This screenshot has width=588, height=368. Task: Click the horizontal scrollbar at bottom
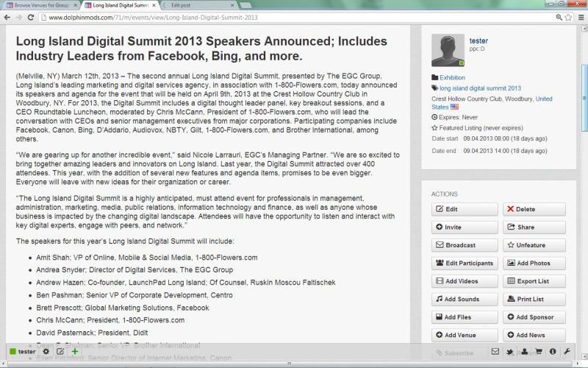click(x=289, y=363)
